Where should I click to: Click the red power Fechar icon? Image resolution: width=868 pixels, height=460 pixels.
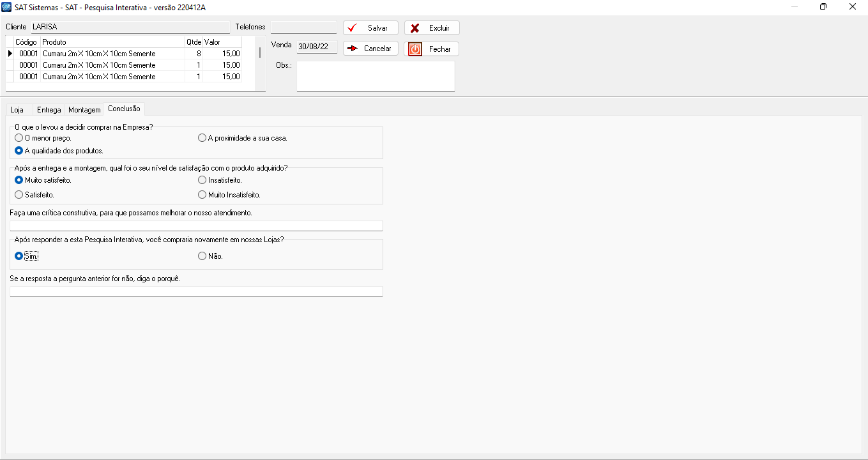[415, 49]
